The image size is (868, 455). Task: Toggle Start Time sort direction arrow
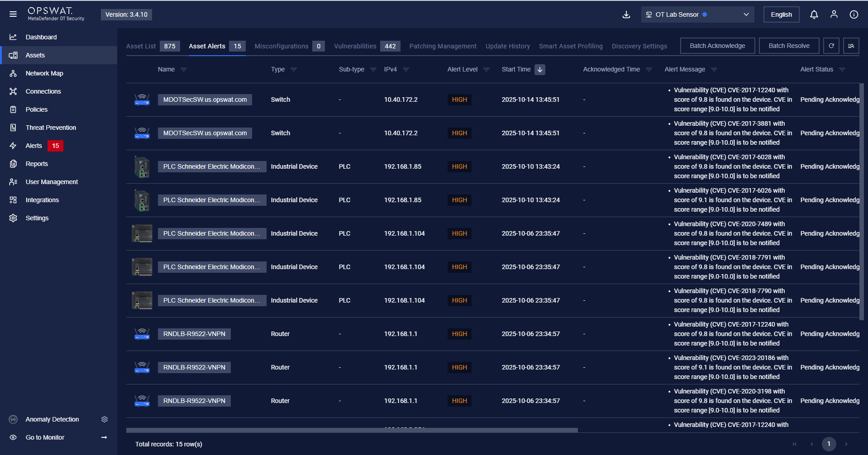(x=539, y=70)
